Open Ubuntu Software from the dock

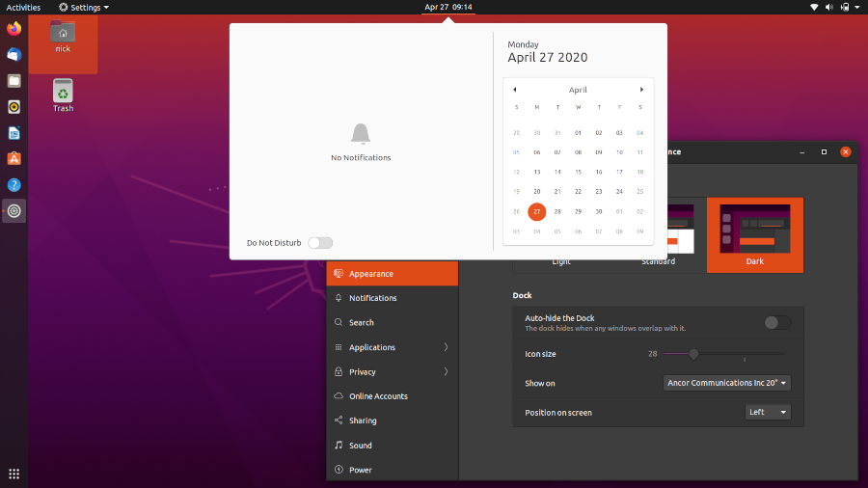(x=14, y=158)
